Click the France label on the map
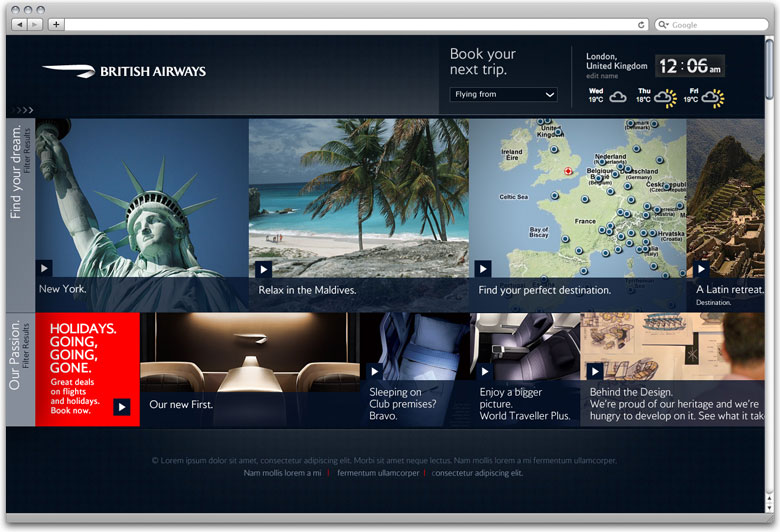780x532 pixels. (585, 221)
